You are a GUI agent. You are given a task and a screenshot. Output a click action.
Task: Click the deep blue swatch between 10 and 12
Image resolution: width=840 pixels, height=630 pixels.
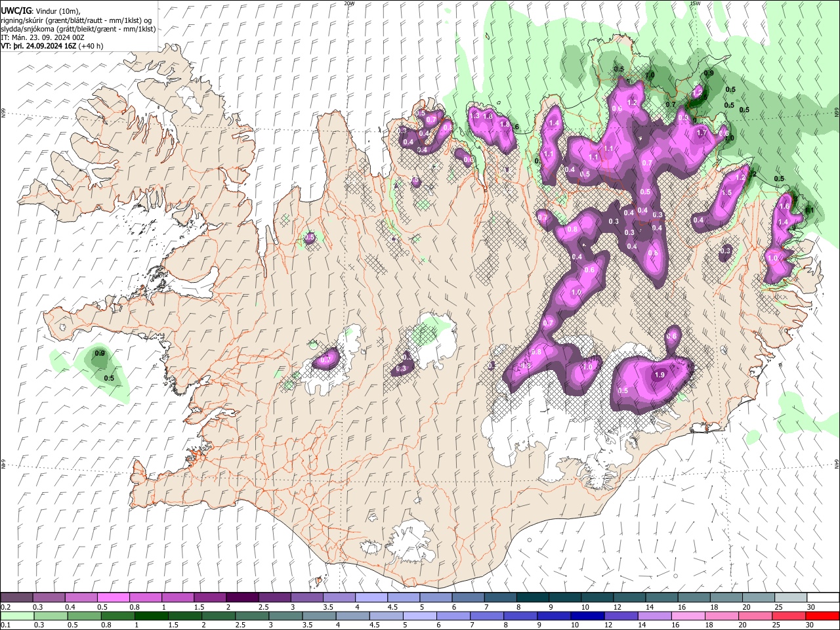coord(587,616)
